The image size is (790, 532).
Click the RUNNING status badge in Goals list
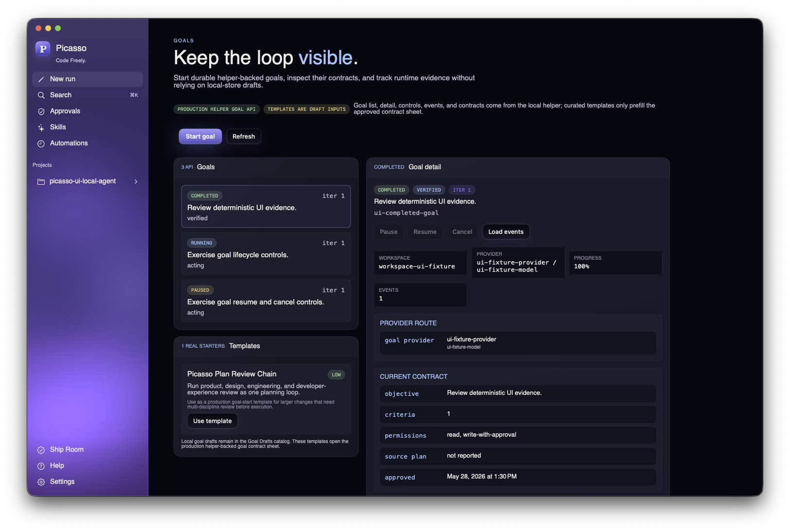(201, 243)
